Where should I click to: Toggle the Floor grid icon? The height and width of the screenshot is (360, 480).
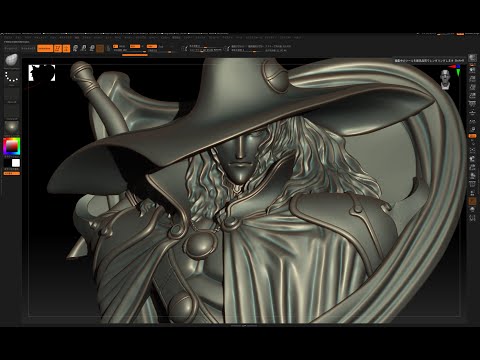click(x=472, y=113)
